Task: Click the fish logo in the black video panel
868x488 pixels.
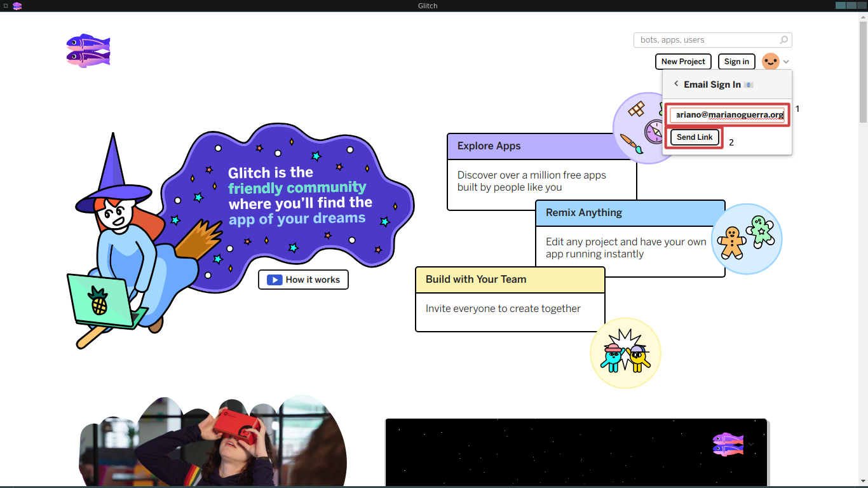Action: (728, 444)
